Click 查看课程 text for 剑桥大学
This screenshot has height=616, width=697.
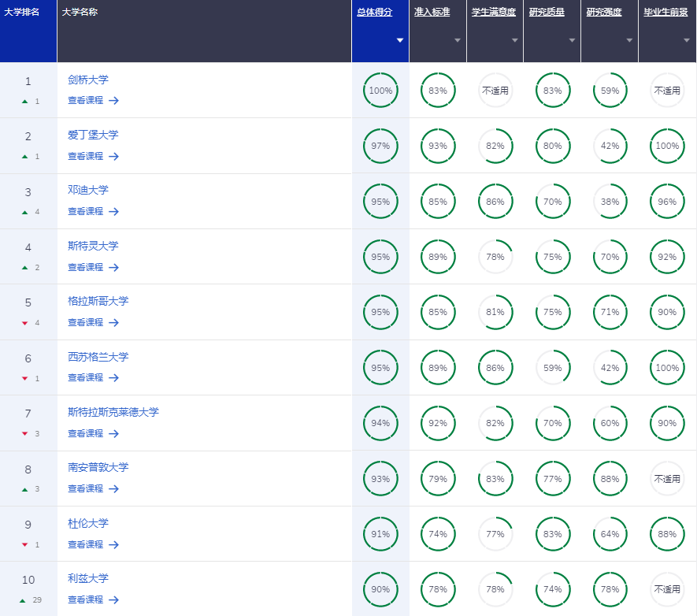85,101
